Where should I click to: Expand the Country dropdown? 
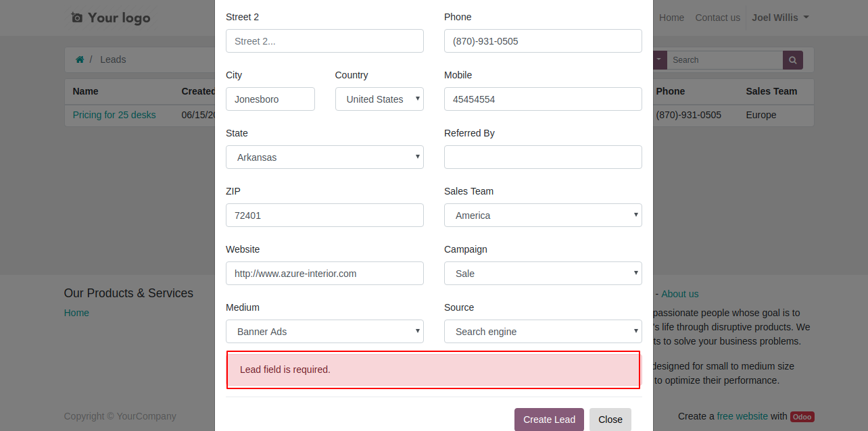(379, 99)
